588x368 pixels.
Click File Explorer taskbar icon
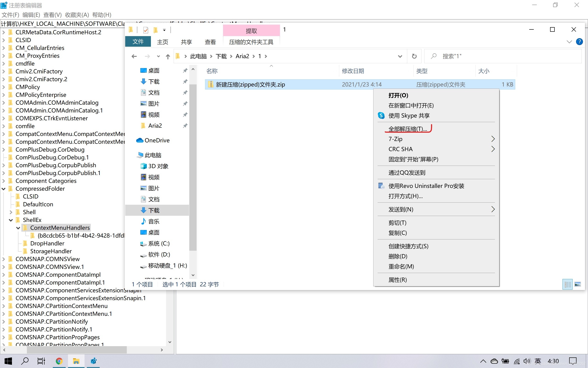point(76,361)
